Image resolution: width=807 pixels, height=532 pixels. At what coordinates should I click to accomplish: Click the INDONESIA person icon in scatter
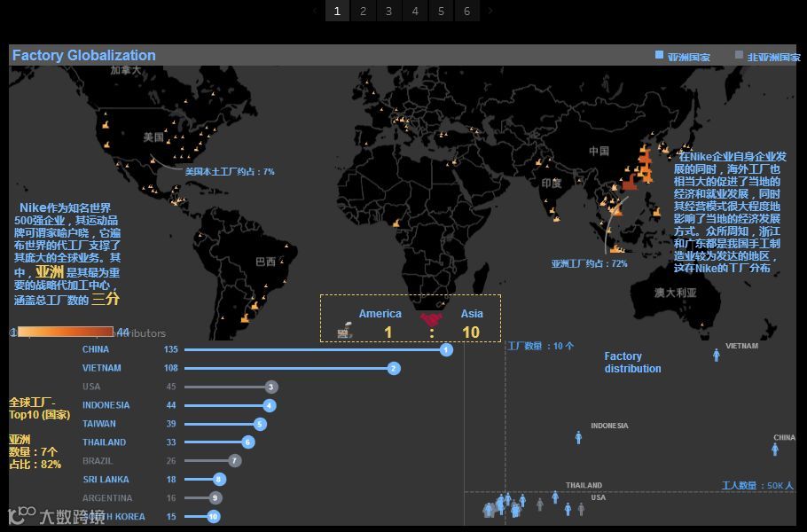(578, 438)
